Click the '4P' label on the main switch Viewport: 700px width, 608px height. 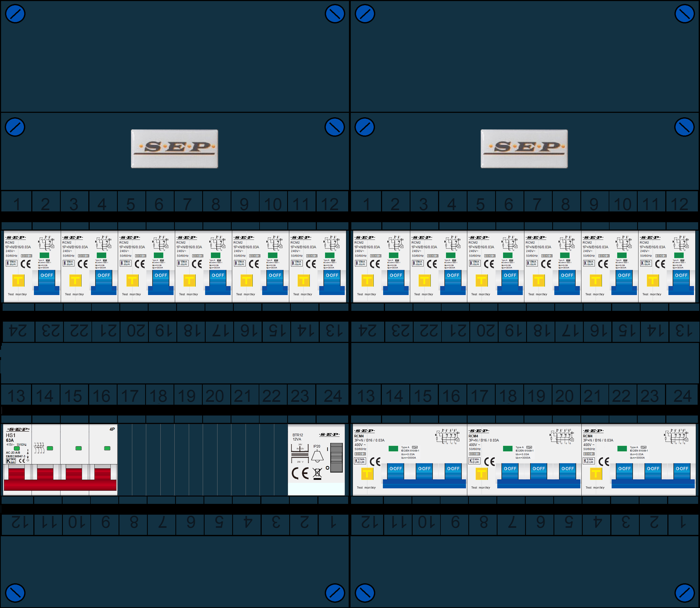[x=112, y=429]
